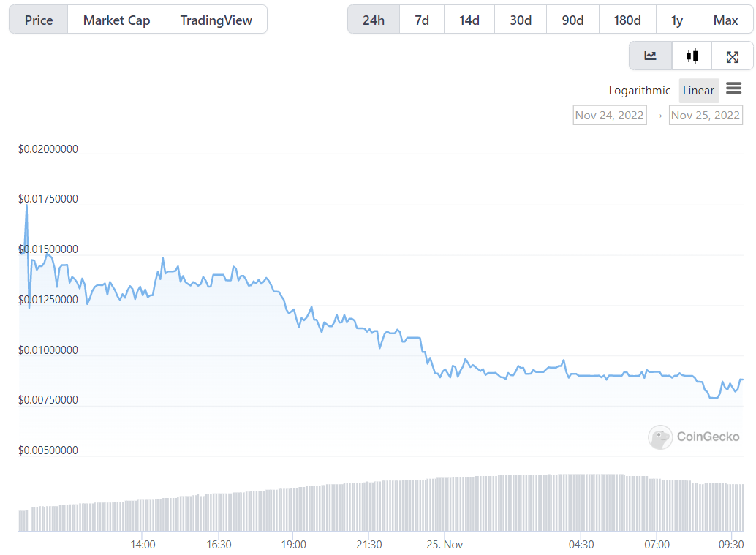Set time range to 14d
The image size is (756, 555).
[x=469, y=20]
